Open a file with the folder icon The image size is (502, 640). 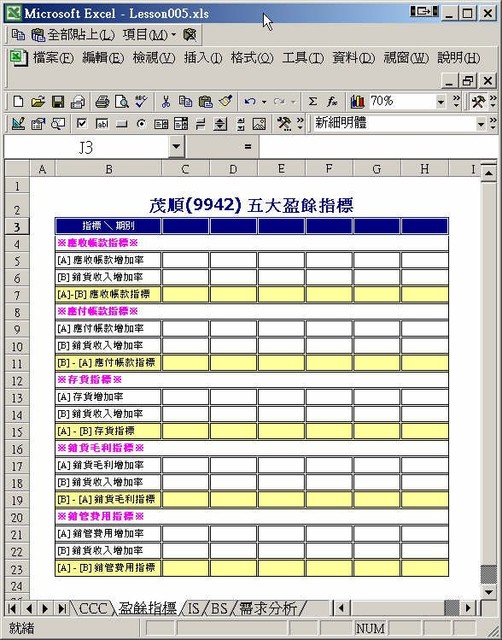[x=38, y=101]
